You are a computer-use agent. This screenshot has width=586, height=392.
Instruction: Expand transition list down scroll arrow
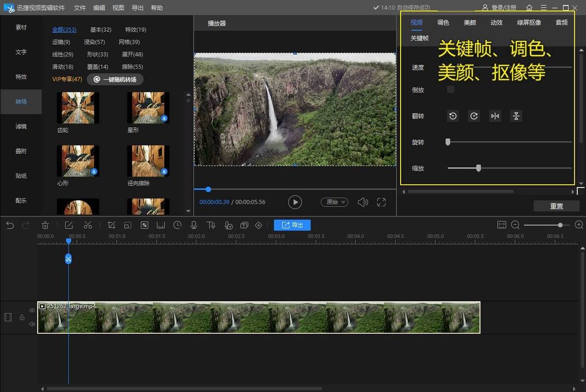188,211
